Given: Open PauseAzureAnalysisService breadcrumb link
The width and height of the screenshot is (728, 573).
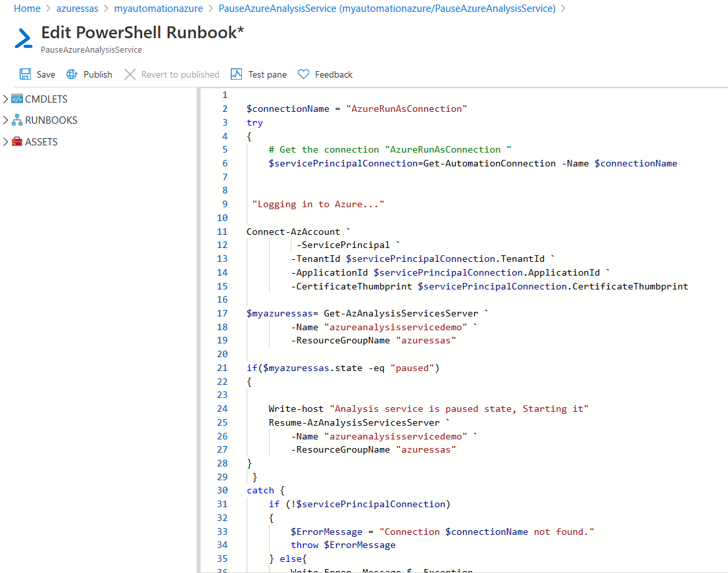Looking at the screenshot, I should [x=387, y=9].
